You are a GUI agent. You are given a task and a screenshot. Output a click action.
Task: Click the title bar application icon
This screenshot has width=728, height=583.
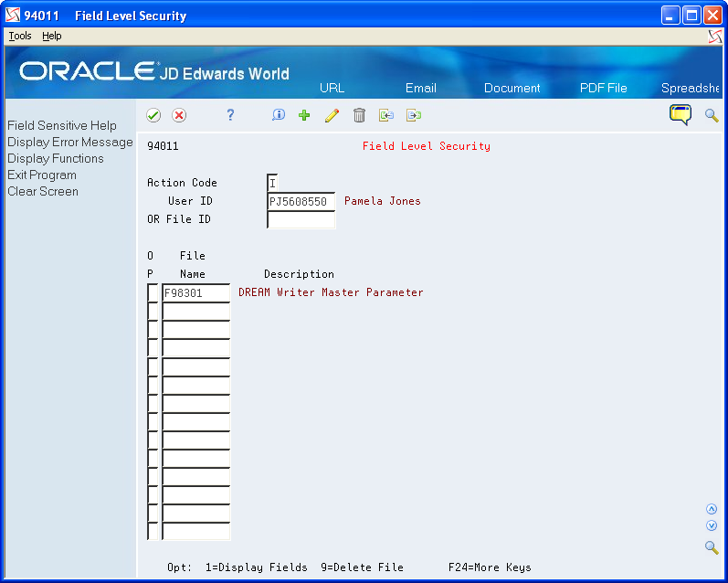(x=13, y=16)
